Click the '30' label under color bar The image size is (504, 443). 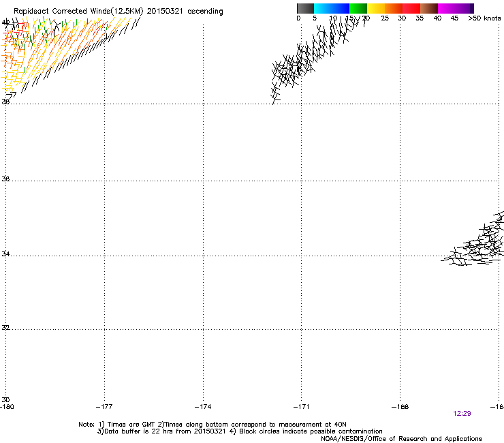pos(402,18)
